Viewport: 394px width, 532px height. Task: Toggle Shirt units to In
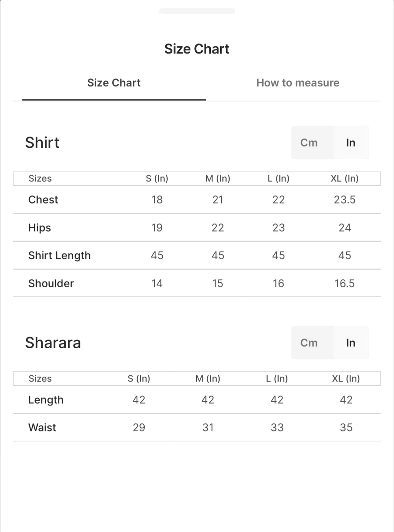click(351, 143)
